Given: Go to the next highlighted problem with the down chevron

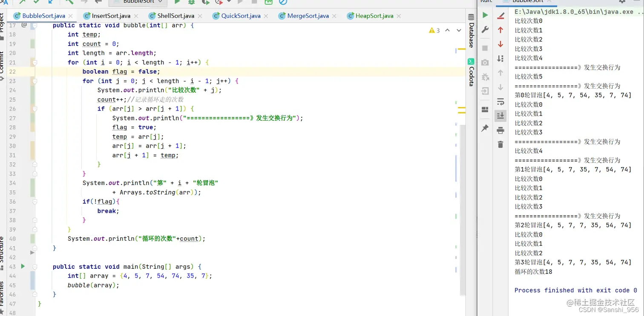Looking at the screenshot, I should pyautogui.click(x=459, y=31).
